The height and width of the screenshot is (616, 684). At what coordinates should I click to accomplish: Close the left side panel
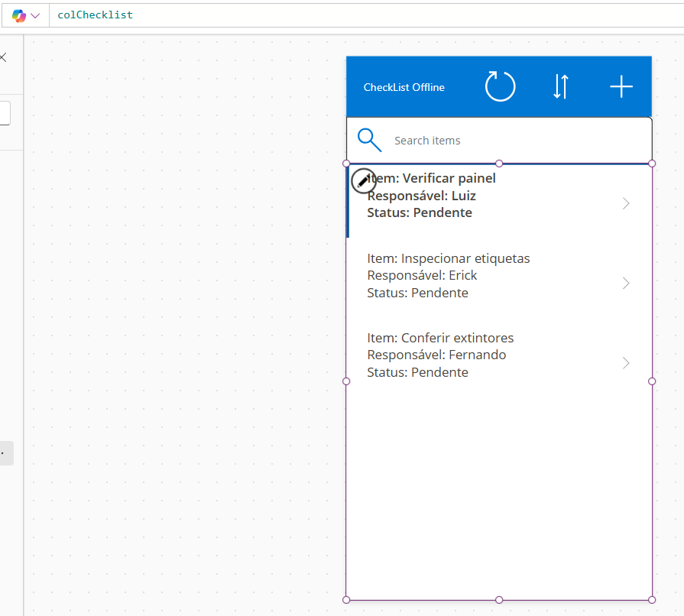point(3,57)
